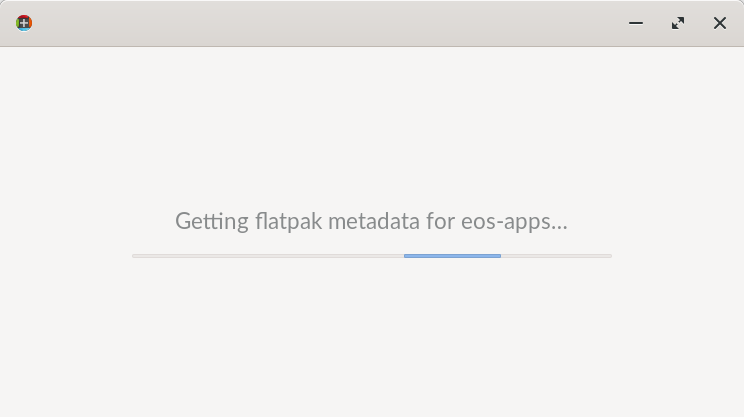The height and width of the screenshot is (417, 744).
Task: Click the word "flatpak" in loading message
Action: (x=288, y=221)
